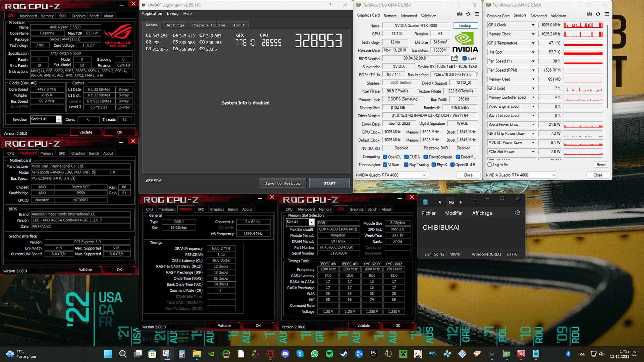Click the camera icon in GPU-Z Sensors window
Screen dimensions: 644x362
click(589, 14)
